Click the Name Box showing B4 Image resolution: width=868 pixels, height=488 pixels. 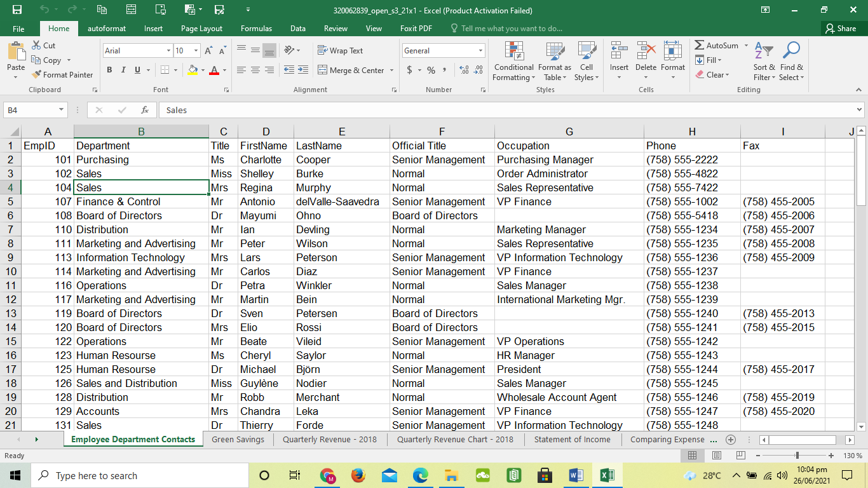pyautogui.click(x=31, y=110)
